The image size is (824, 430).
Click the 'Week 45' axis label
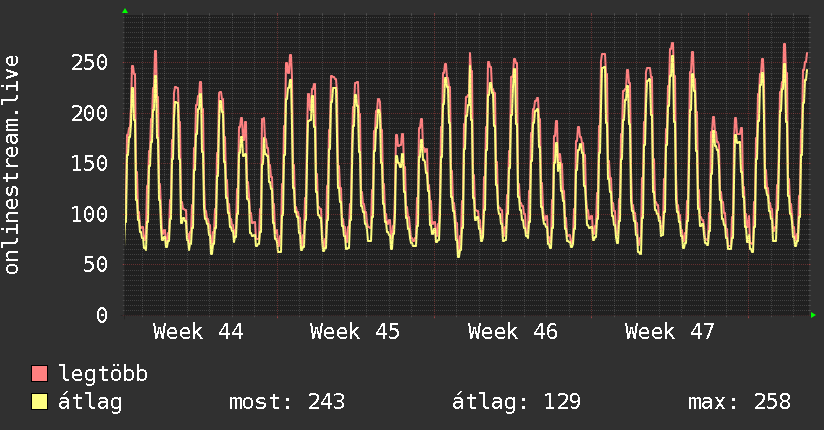[355, 332]
